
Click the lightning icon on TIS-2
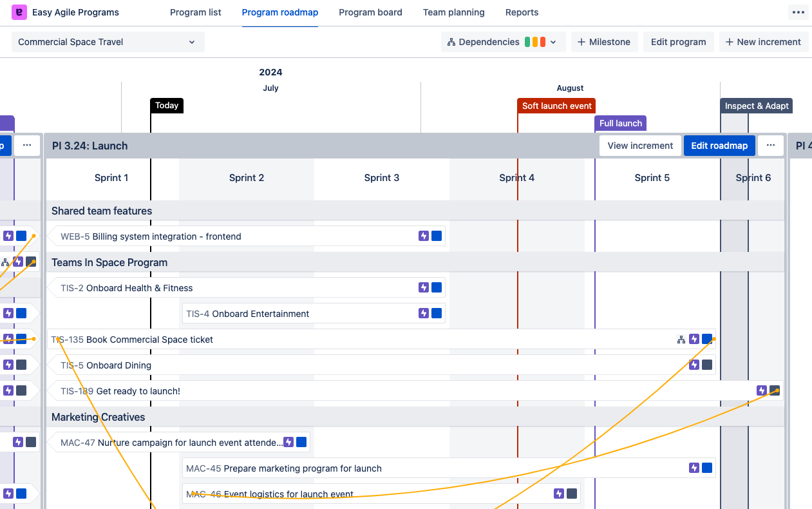pyautogui.click(x=424, y=288)
